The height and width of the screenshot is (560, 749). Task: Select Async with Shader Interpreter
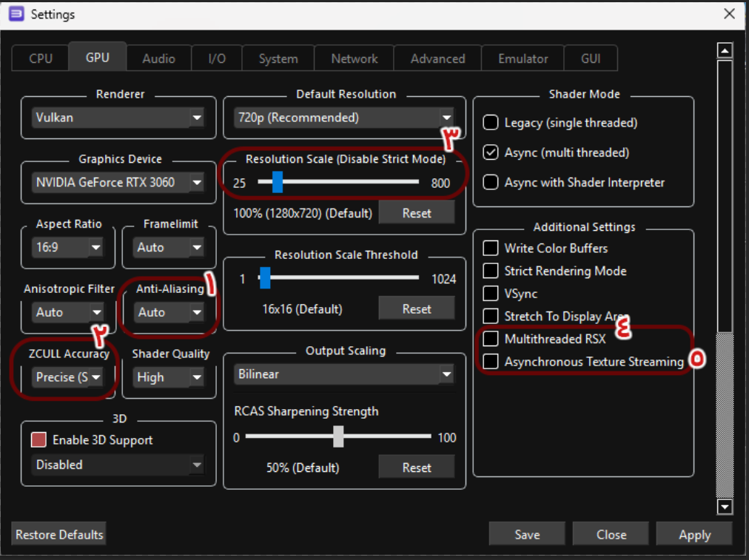(x=491, y=182)
